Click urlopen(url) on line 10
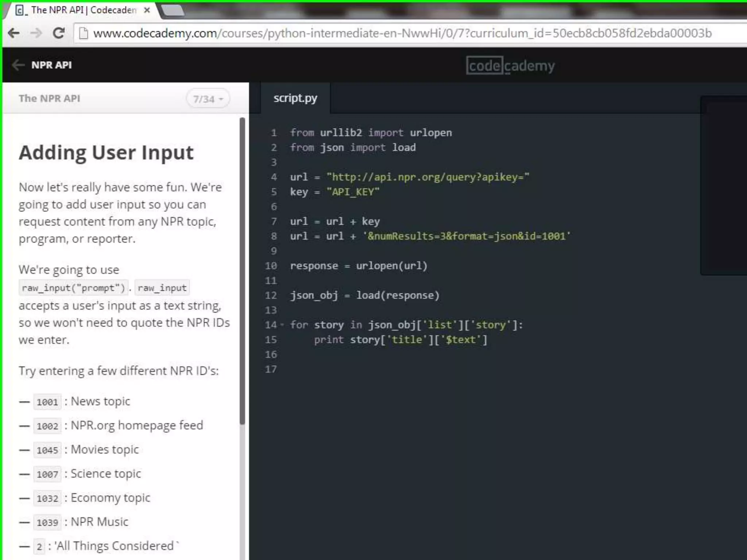The image size is (747, 560). click(x=392, y=266)
